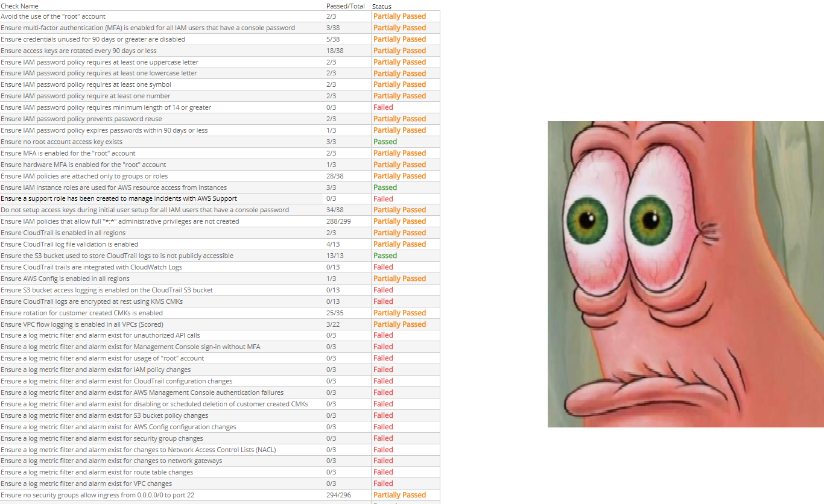Click the 13/13 passed count cell
The height and width of the screenshot is (504, 824).
(x=335, y=256)
